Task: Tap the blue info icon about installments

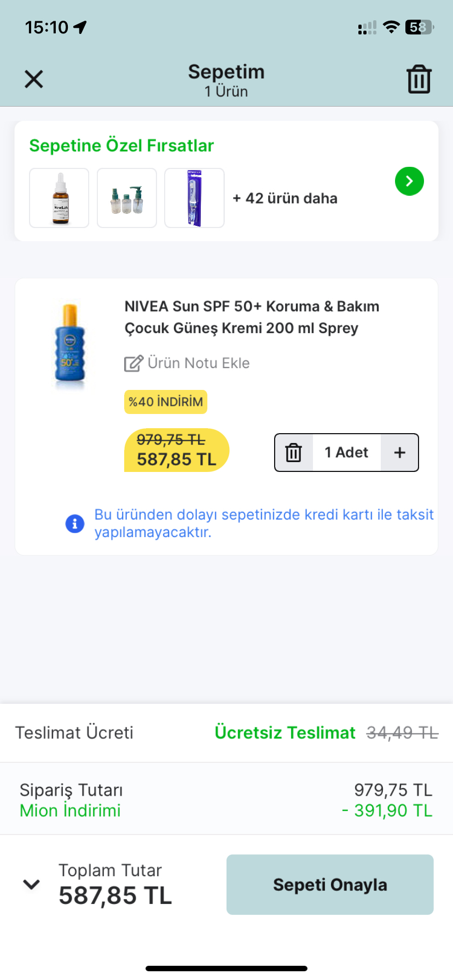Action: click(75, 523)
